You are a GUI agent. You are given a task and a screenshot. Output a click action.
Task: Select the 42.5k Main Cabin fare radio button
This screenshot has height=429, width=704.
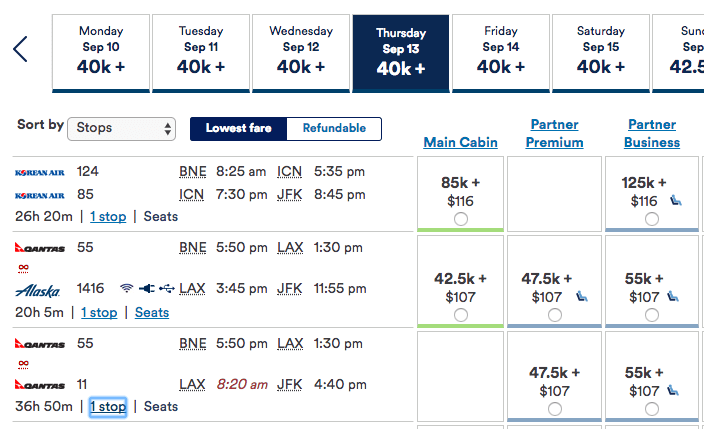(460, 315)
